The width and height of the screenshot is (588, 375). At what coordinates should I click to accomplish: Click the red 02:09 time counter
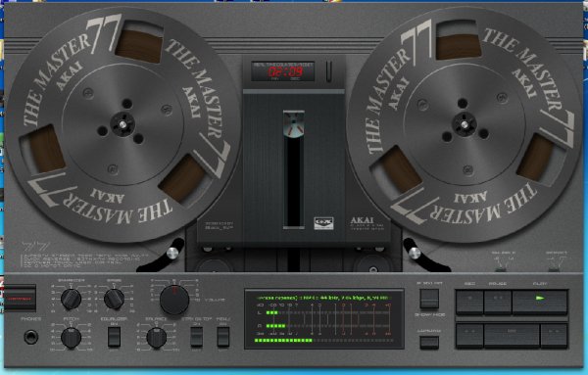click(x=285, y=71)
